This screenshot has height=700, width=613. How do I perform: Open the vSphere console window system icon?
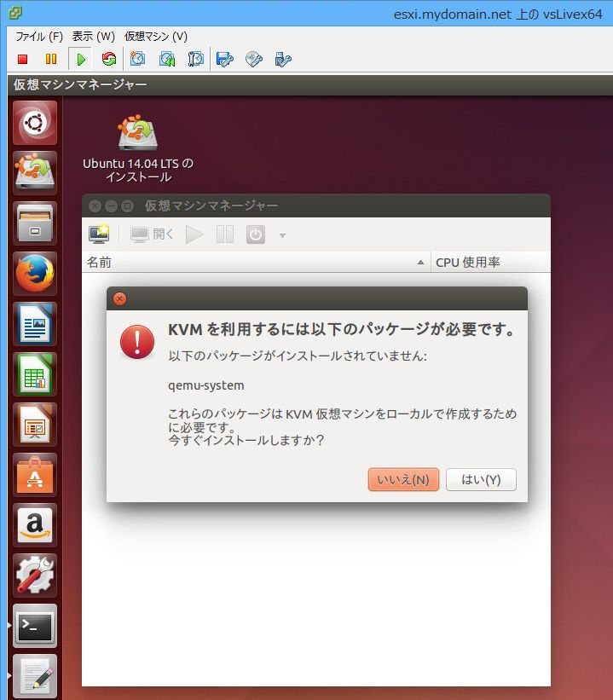coord(14,13)
